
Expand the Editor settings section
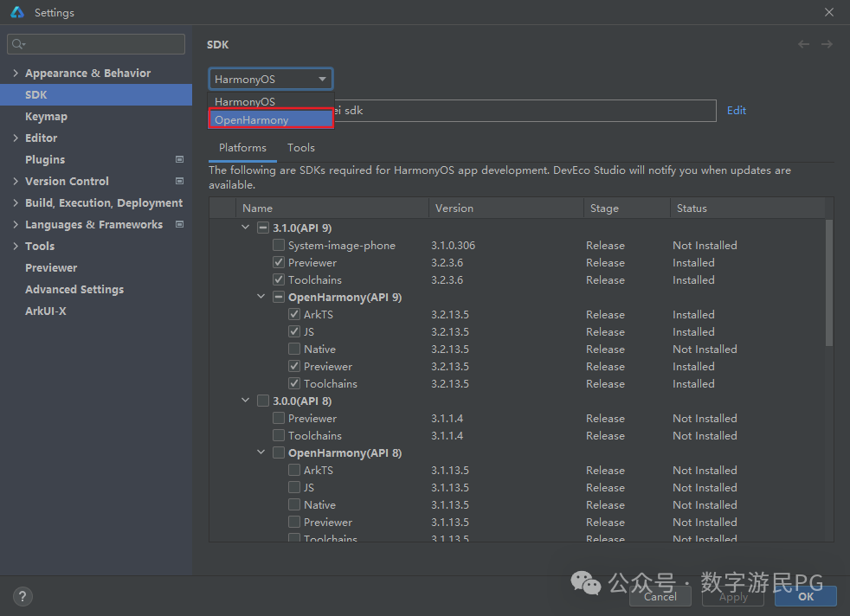pyautogui.click(x=16, y=138)
